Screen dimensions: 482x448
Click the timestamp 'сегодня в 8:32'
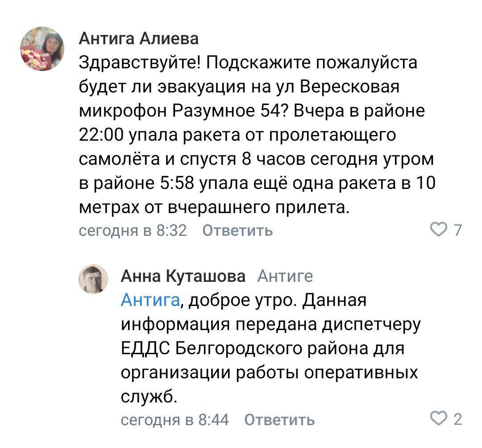[133, 230]
